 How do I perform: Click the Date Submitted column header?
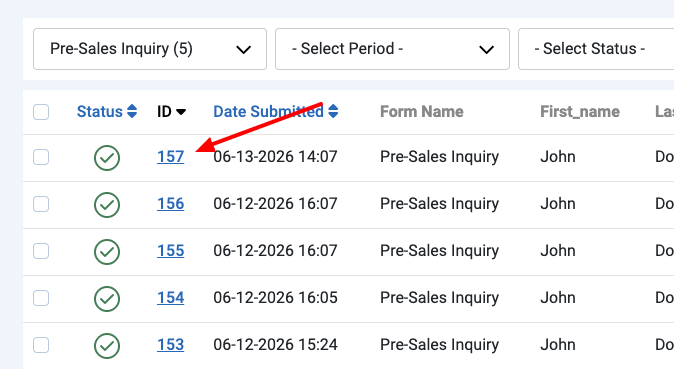(268, 112)
